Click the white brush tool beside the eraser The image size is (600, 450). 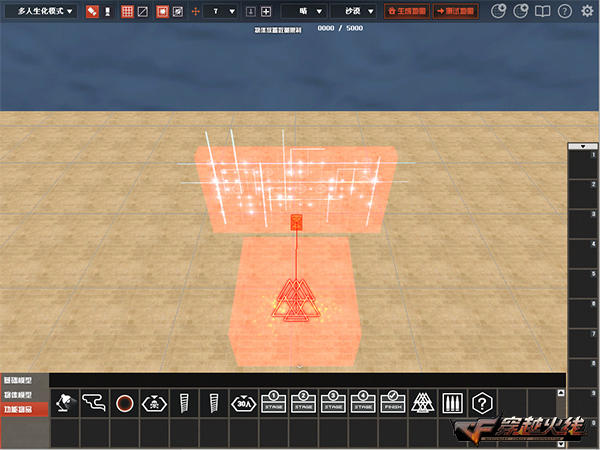108,11
